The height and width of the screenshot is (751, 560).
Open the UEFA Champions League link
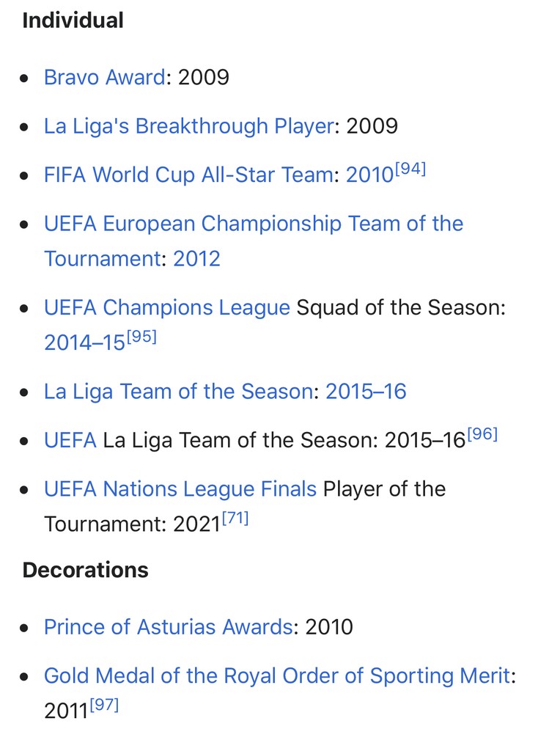point(167,307)
